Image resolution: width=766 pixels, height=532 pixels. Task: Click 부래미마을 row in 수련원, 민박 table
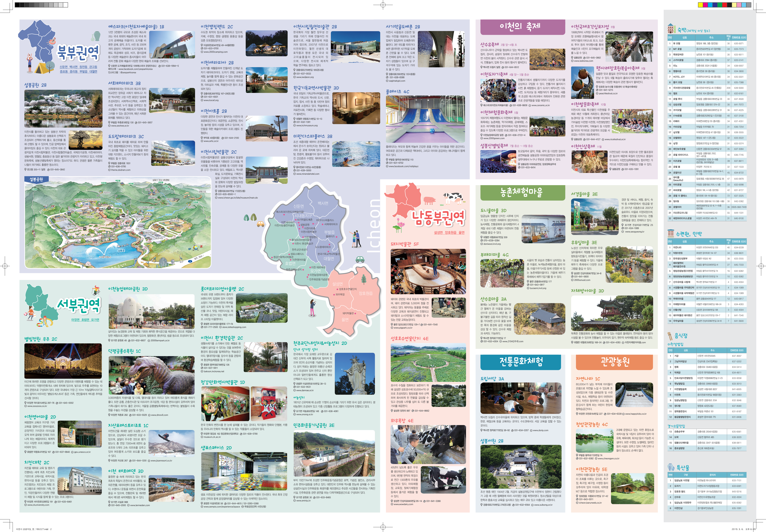(707, 299)
